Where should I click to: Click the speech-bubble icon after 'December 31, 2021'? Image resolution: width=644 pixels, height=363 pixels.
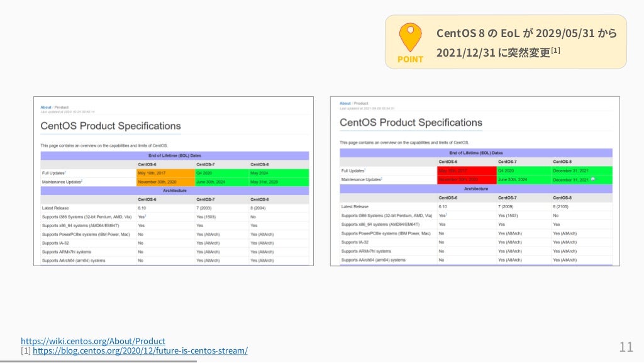pyautogui.click(x=592, y=179)
